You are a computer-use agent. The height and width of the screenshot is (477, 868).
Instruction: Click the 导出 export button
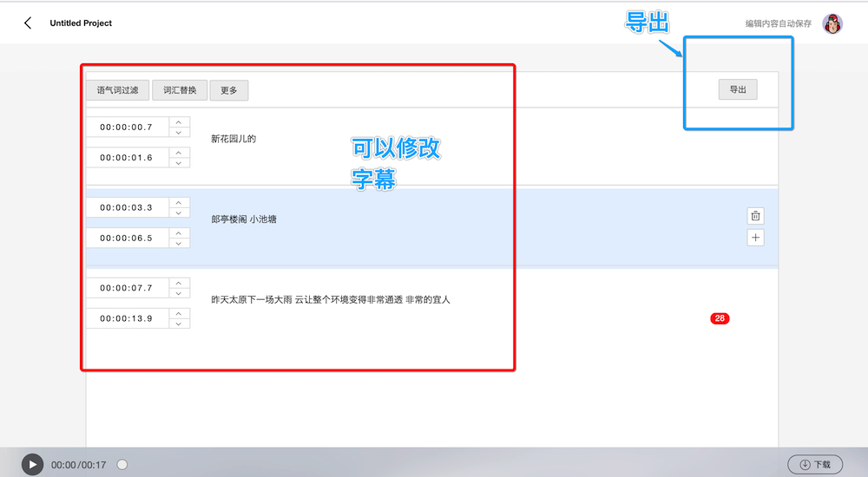point(737,89)
